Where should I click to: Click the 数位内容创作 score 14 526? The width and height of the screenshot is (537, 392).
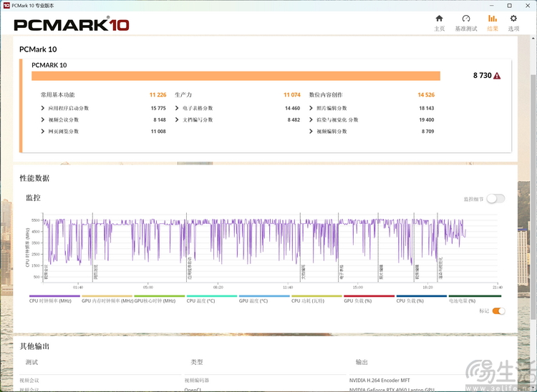click(x=426, y=94)
